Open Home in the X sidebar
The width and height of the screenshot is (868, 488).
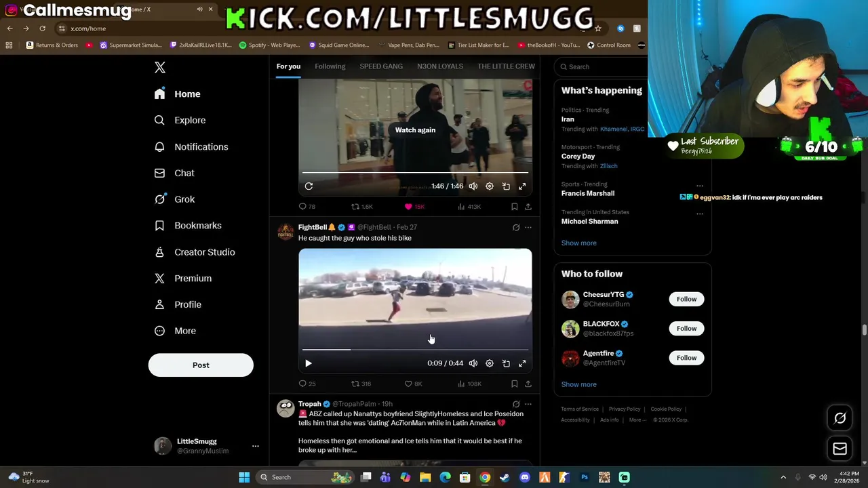(x=178, y=94)
